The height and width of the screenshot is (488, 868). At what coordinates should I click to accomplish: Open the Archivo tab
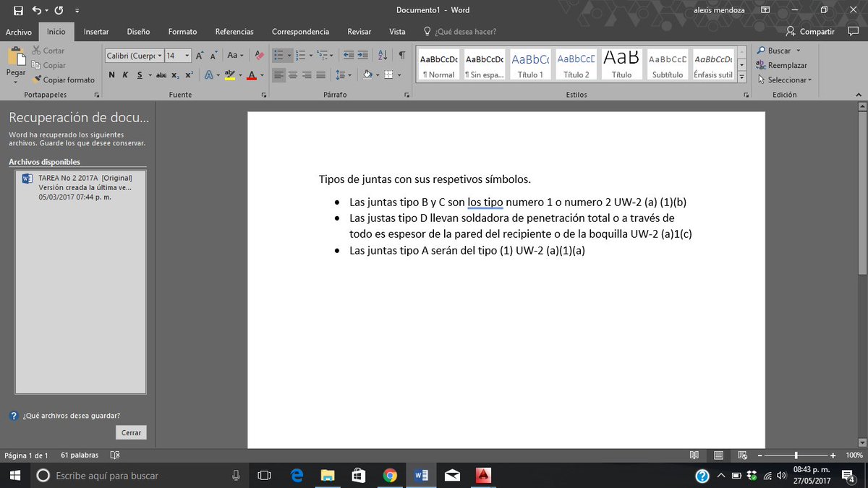(x=19, y=32)
